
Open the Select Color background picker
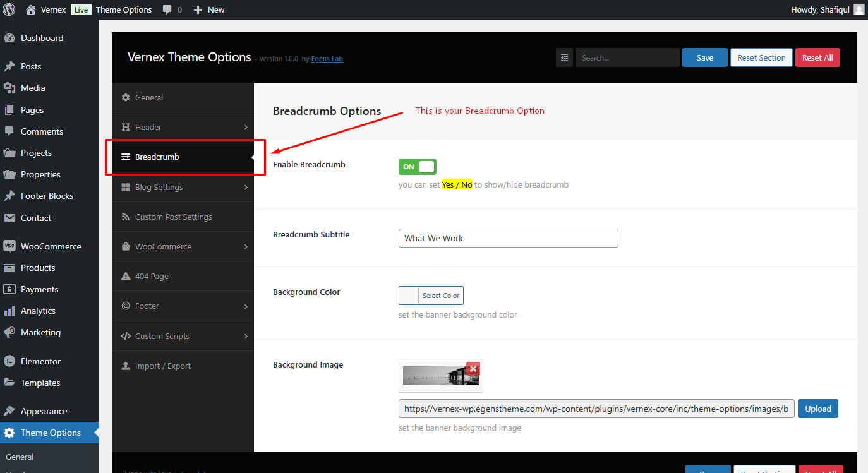431,296
